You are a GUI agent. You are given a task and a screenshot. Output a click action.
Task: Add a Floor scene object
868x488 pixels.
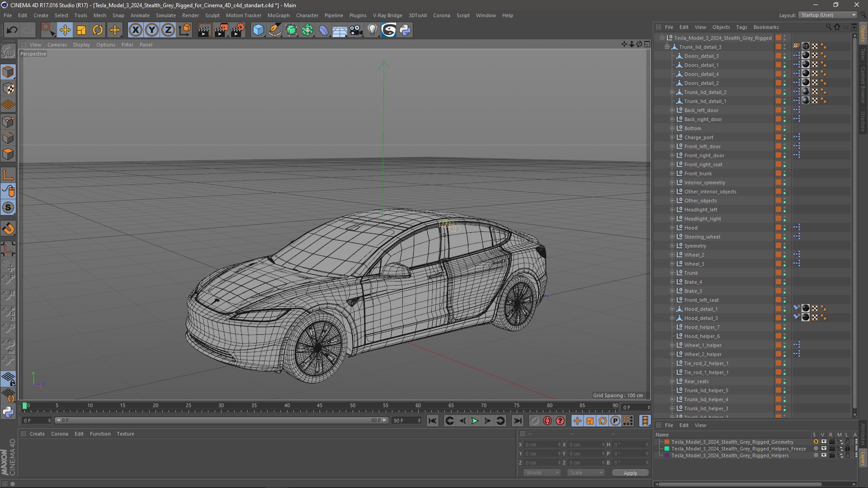(x=340, y=30)
